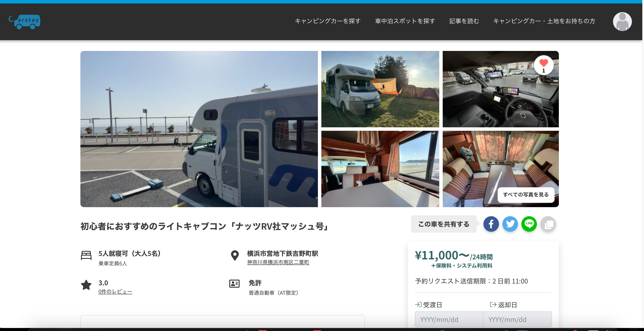The width and height of the screenshot is (644, 331).
Task: Click the 受渡日 date field
Action: coord(449,319)
